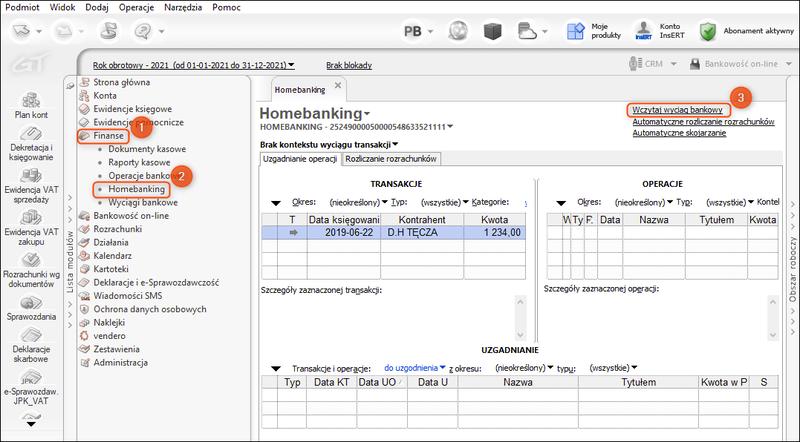Click Automatyczne rozliczanie rozrachunków link
This screenshot has height=442, width=800.
click(x=704, y=121)
